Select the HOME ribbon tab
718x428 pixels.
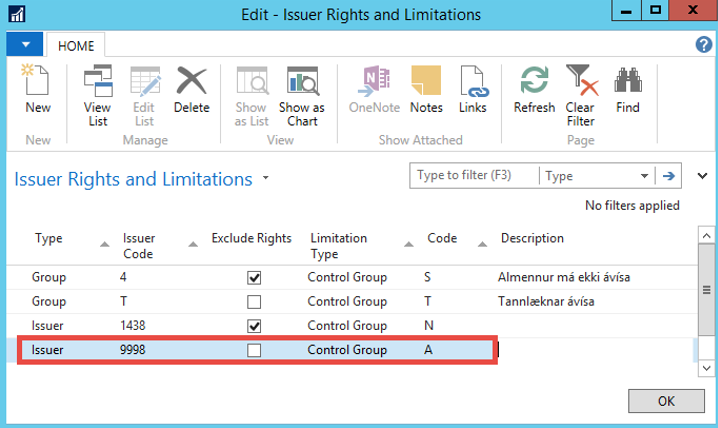[x=75, y=46]
